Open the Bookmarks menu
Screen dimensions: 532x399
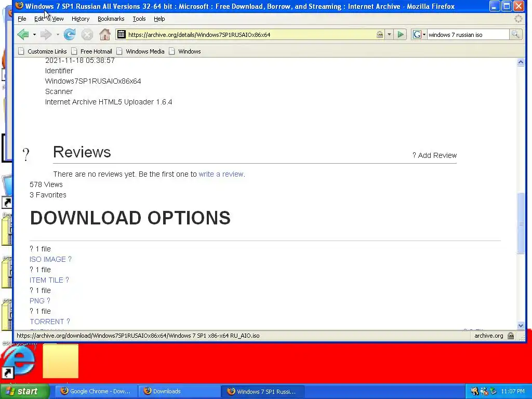111,19
